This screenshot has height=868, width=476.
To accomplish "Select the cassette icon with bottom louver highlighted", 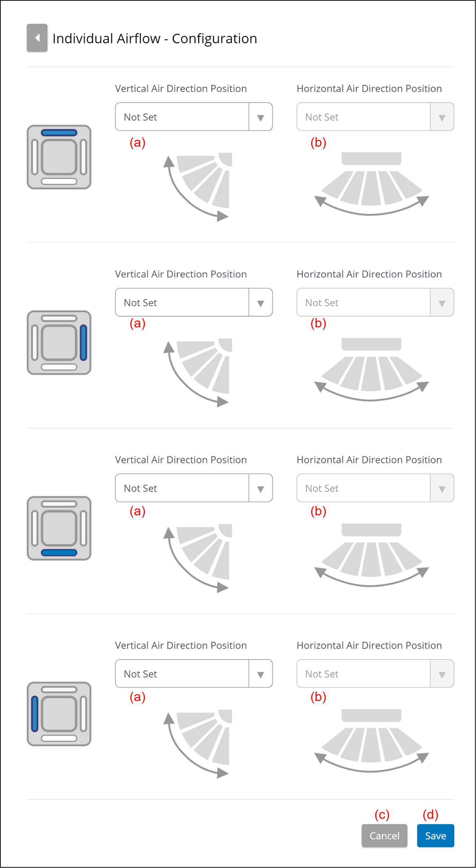I will coord(59,528).
